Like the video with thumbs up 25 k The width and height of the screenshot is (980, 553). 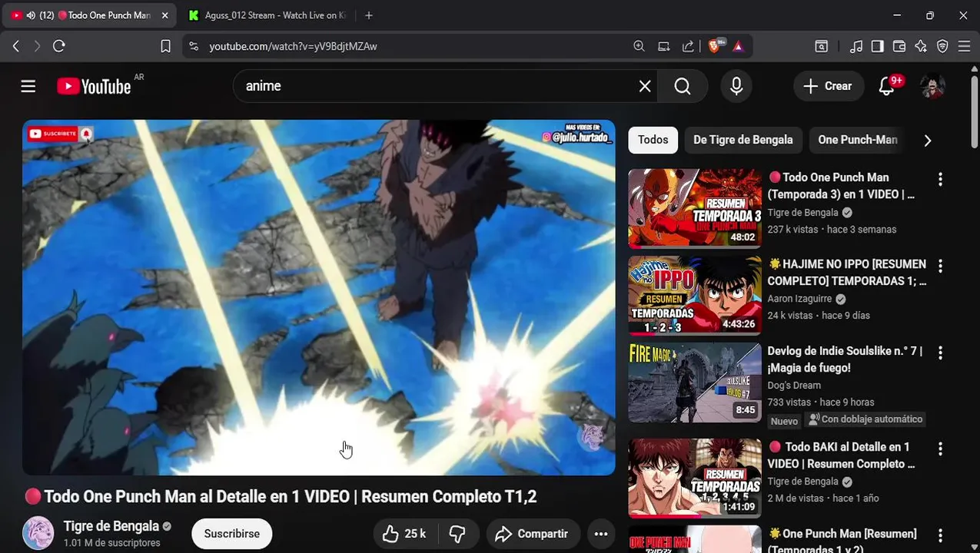(404, 534)
